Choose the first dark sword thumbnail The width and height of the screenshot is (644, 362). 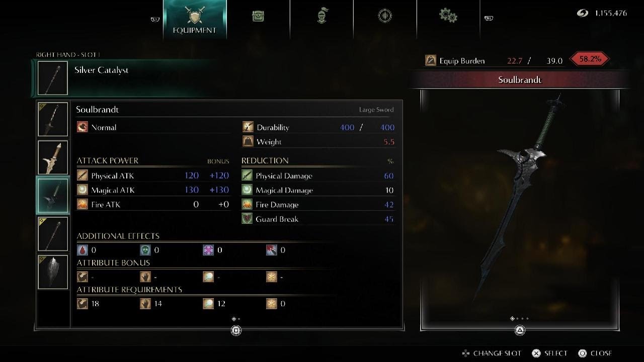pyautogui.click(x=53, y=120)
